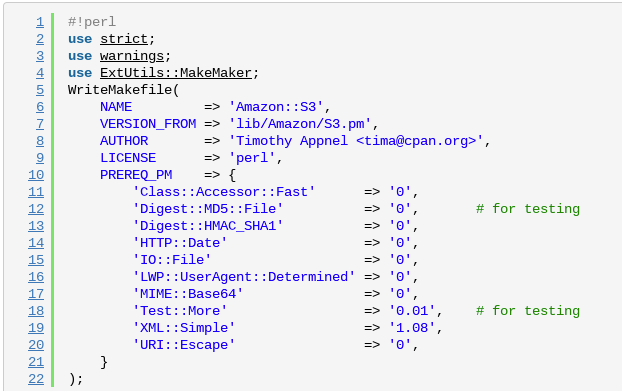This screenshot has width=622, height=391.
Task: Jump to line number 5
Action: 40,90
